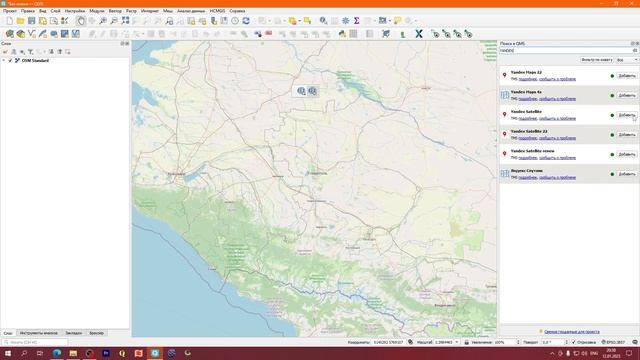
Task: Zoom to full extent with the arrows icon
Action: [x=125, y=21]
